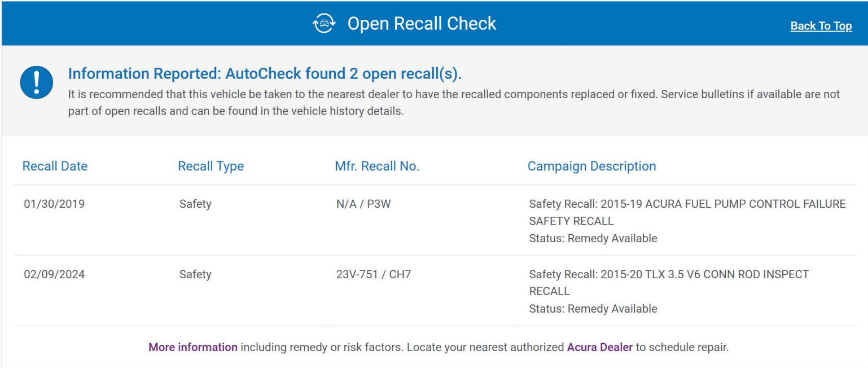
Task: Click recall number 23V-751 / CH7
Action: 373,274
